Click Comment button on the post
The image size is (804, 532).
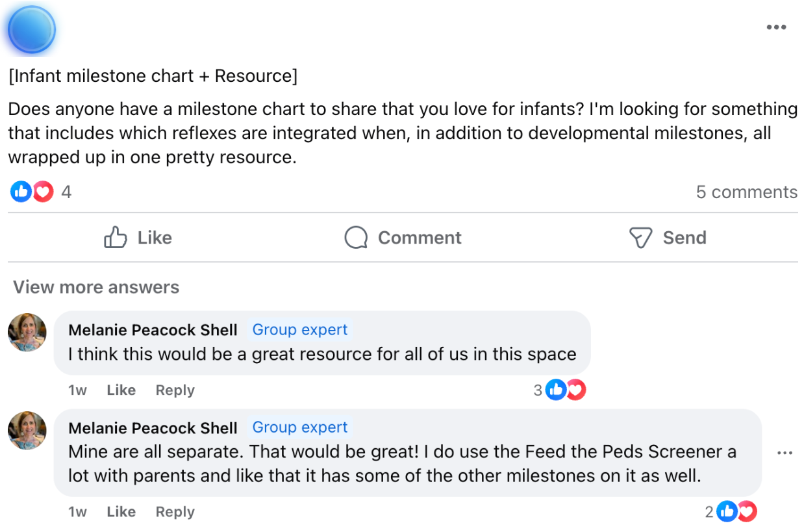pyautogui.click(x=403, y=238)
